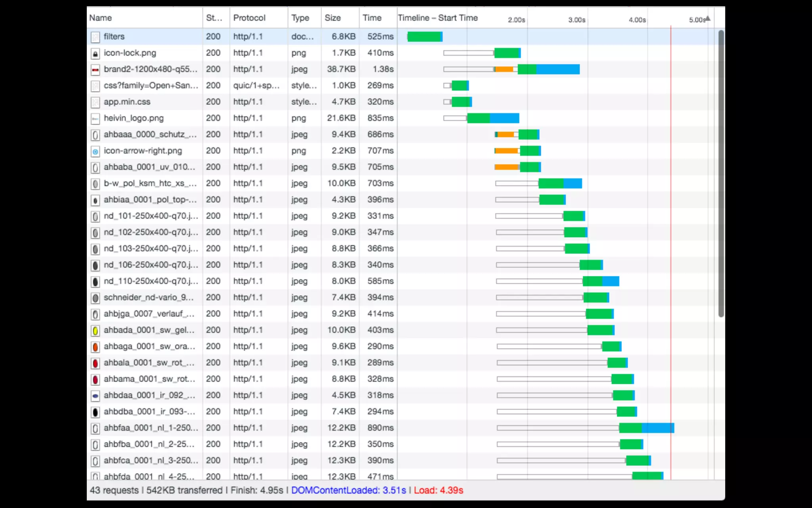812x508 pixels.
Task: Select the schneider_nd-vario request row
Action: tap(149, 297)
